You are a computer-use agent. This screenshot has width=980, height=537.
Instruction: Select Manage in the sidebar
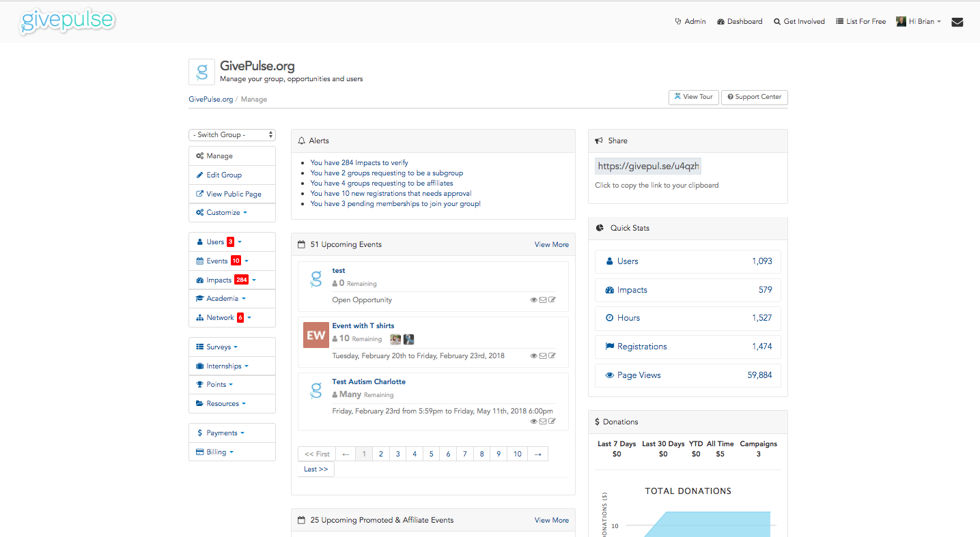pos(232,156)
